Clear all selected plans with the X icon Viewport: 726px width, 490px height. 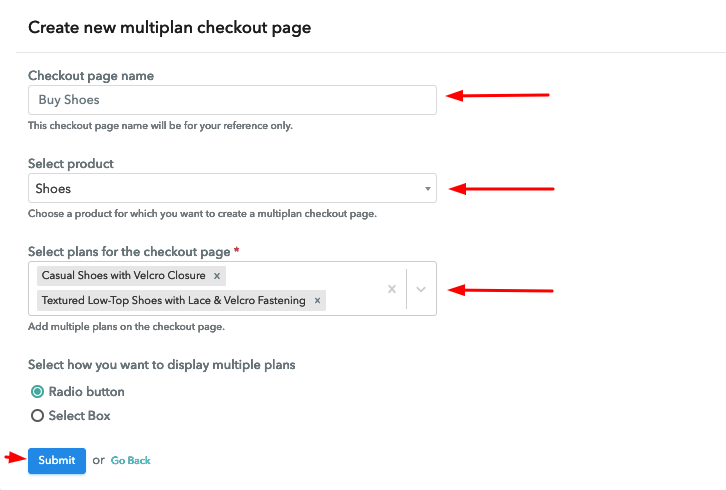pos(392,289)
